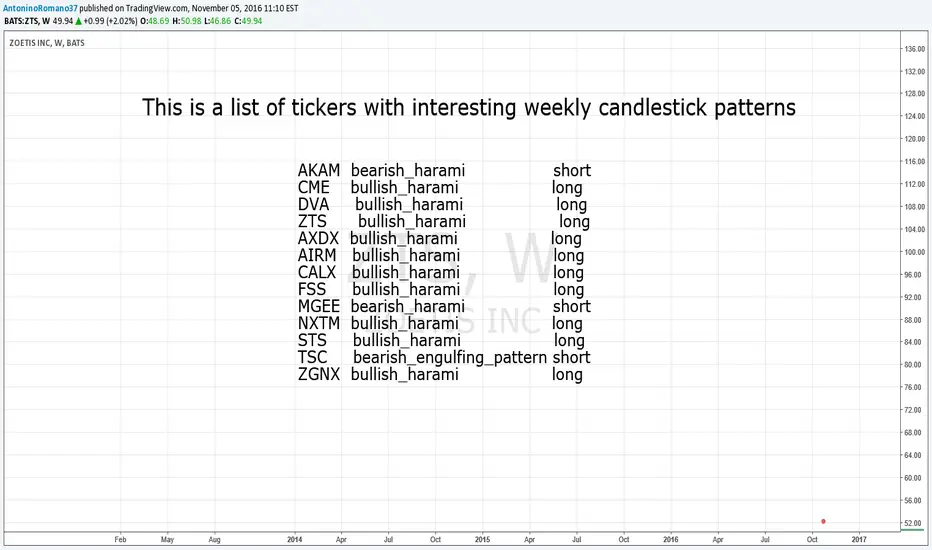
Task: Select the high value H:50.98
Action: [187, 21]
